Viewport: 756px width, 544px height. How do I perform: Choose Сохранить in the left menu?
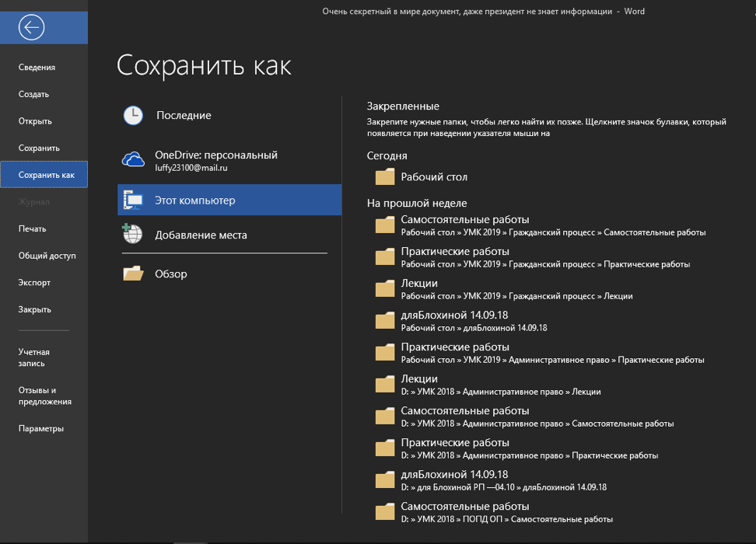click(x=44, y=148)
